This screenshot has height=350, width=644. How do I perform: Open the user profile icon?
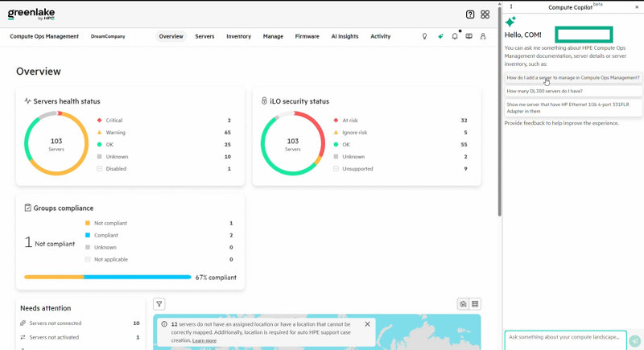pos(483,36)
